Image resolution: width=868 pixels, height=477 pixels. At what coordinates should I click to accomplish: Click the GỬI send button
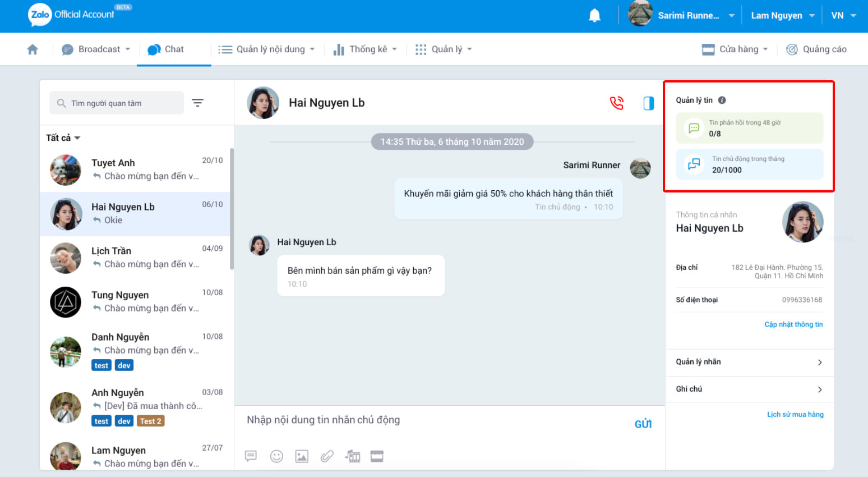coord(643,424)
